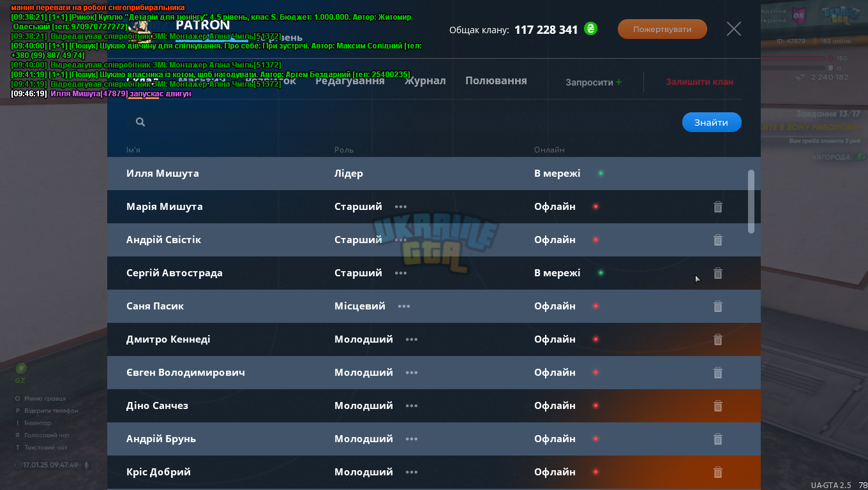Expand role options for Дмитро Кеннеді

412,339
